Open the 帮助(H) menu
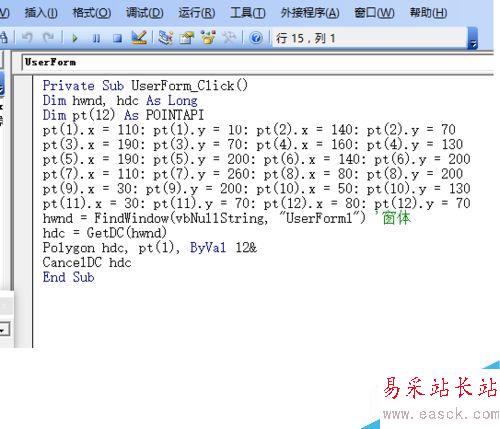This screenshot has width=500, height=429. click(x=428, y=13)
